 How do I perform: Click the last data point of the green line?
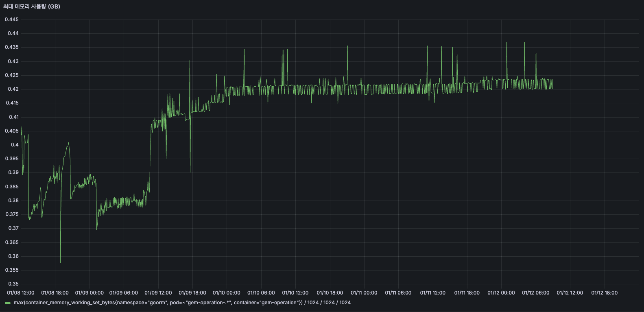point(552,89)
